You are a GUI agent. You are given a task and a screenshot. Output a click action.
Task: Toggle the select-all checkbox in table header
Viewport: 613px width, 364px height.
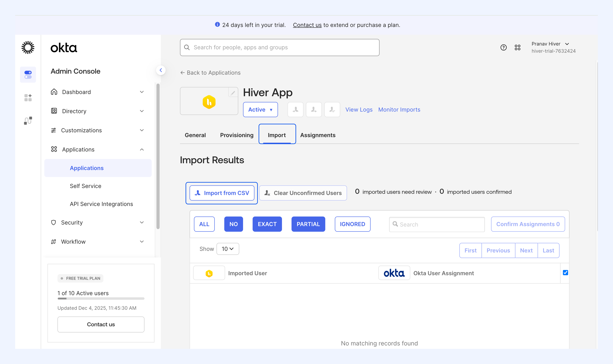click(x=566, y=273)
